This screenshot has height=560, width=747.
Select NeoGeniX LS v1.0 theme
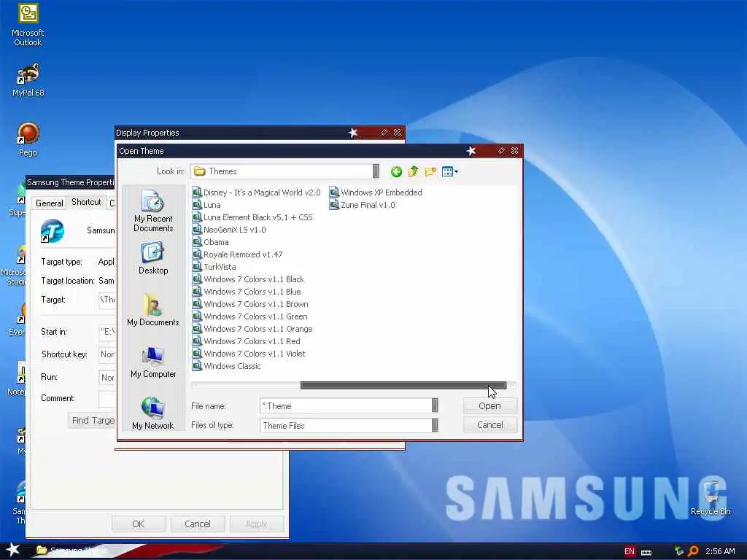click(x=229, y=230)
